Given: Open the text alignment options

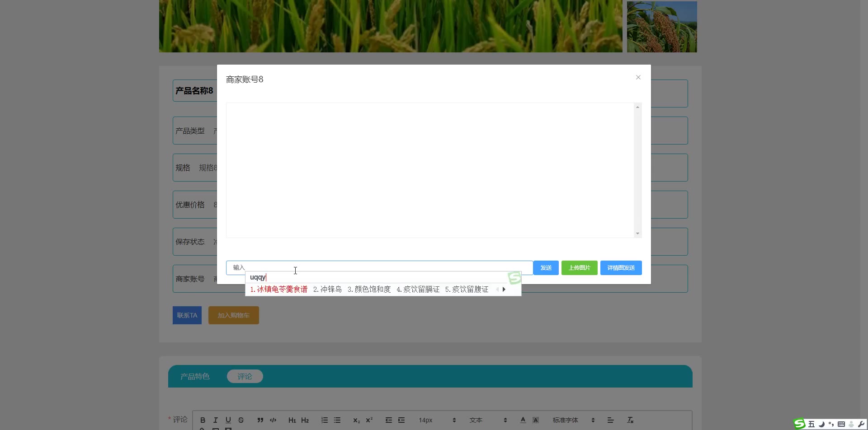Looking at the screenshot, I should pos(610,420).
